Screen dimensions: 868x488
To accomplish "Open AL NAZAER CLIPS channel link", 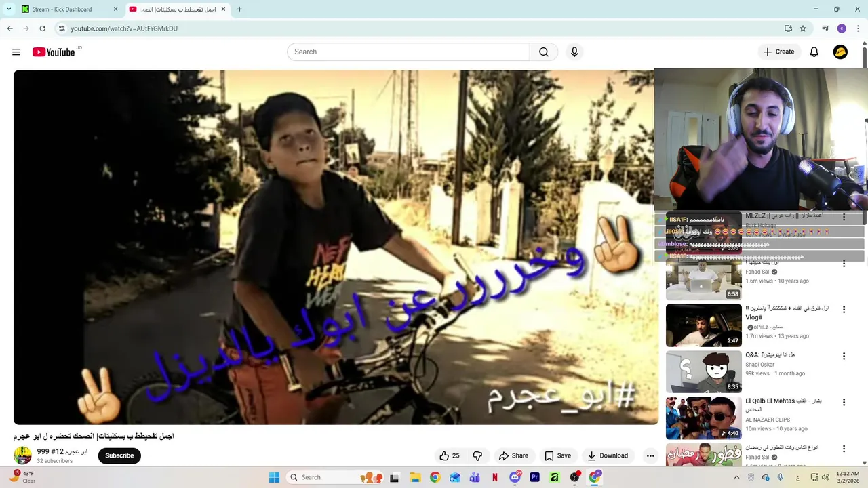I will click(768, 420).
